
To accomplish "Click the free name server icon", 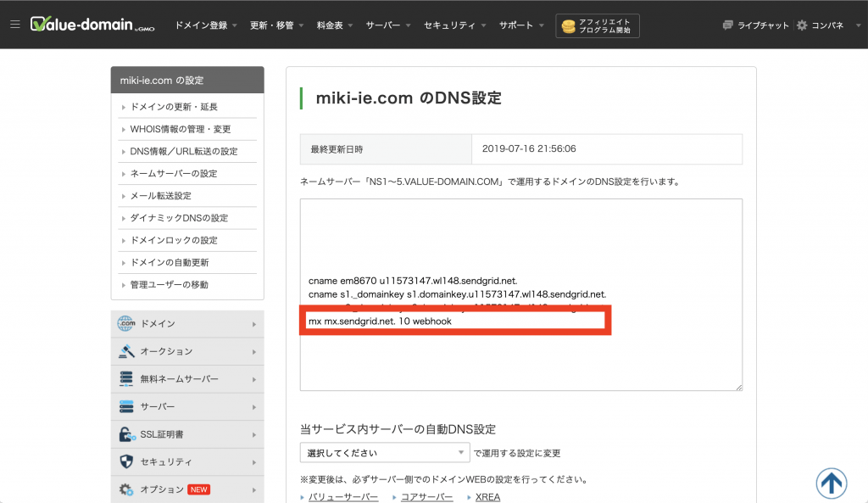I will pyautogui.click(x=126, y=379).
